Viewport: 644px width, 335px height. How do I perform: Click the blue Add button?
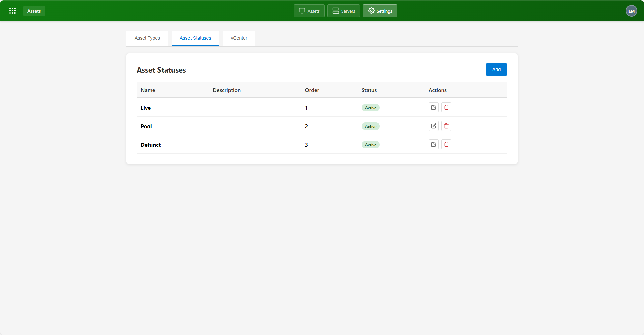coord(496,69)
